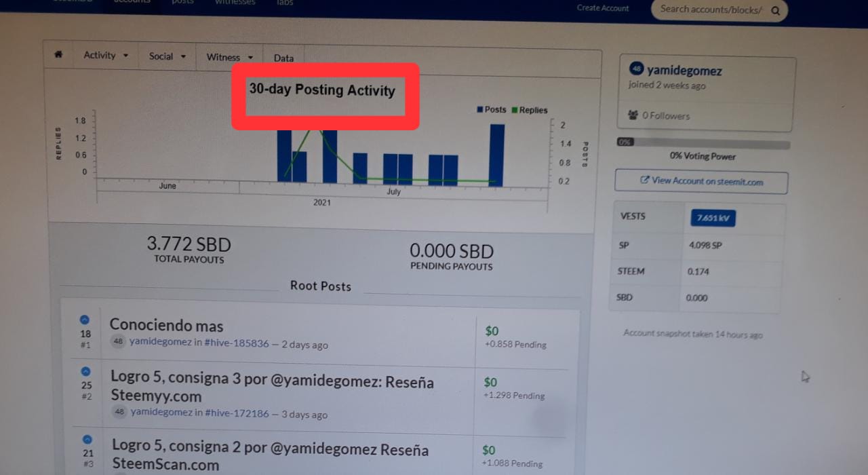Click upvote icon on Conociendo mas post
Screen dimensions: 868x475
pos(84,320)
